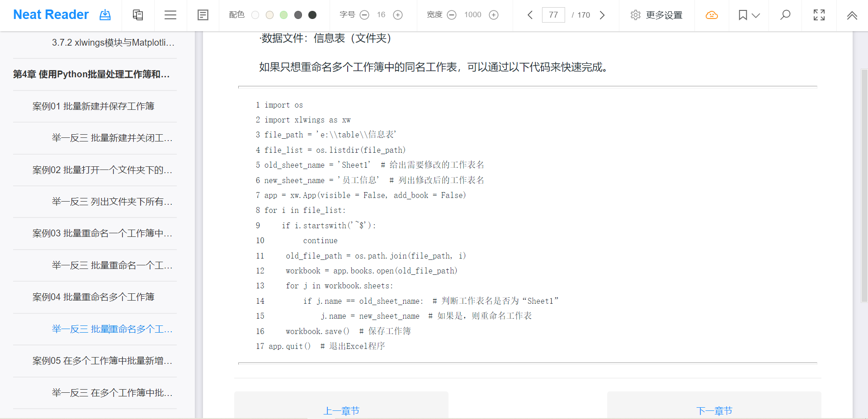Viewport: 868px width, 419px height.
Task: Decrease page width with minus button
Action: click(x=452, y=15)
